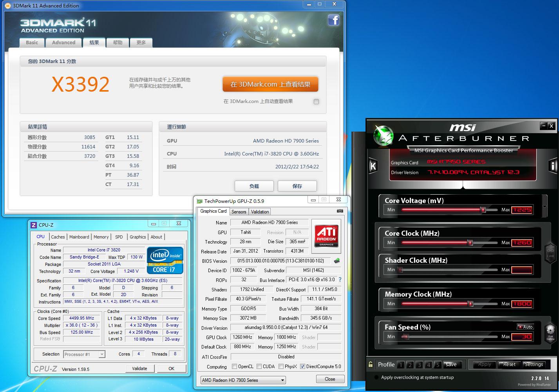This screenshot has width=559, height=392.
Task: Enable automatic result viewing on 3DMark.com checkbox
Action: coord(316,101)
